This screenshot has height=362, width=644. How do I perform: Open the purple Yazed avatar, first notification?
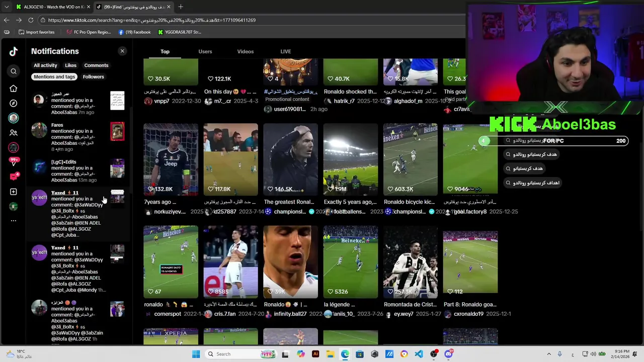coord(39,197)
